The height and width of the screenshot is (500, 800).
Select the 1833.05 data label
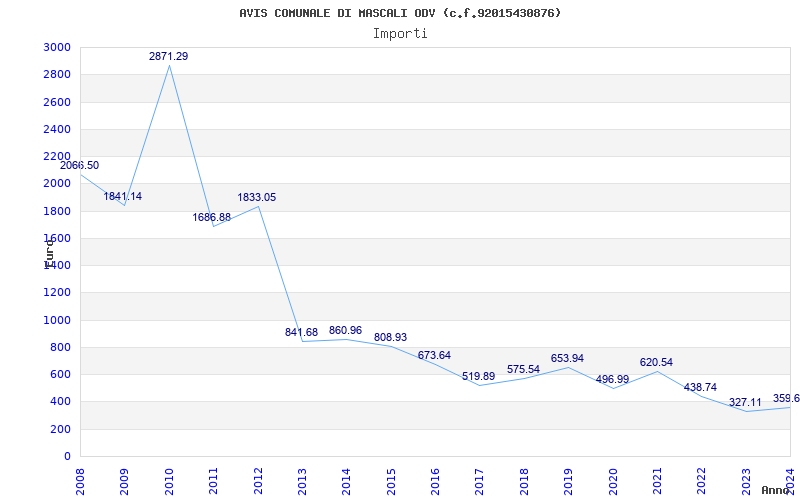point(257,197)
